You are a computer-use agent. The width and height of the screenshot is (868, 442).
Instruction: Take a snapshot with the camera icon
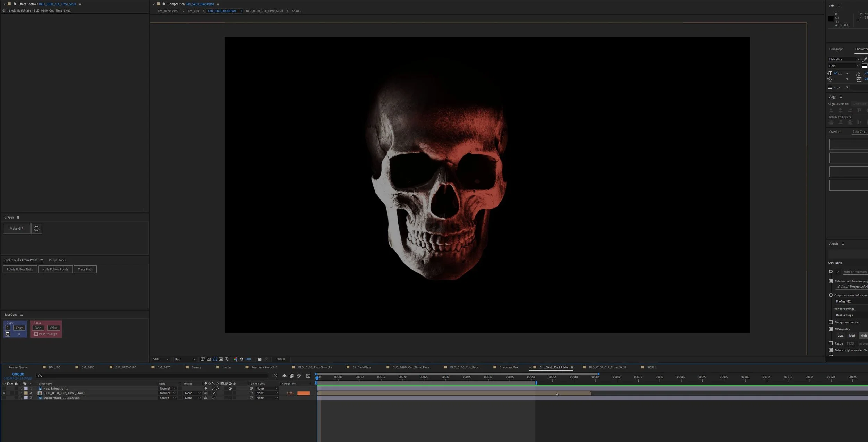(x=259, y=359)
